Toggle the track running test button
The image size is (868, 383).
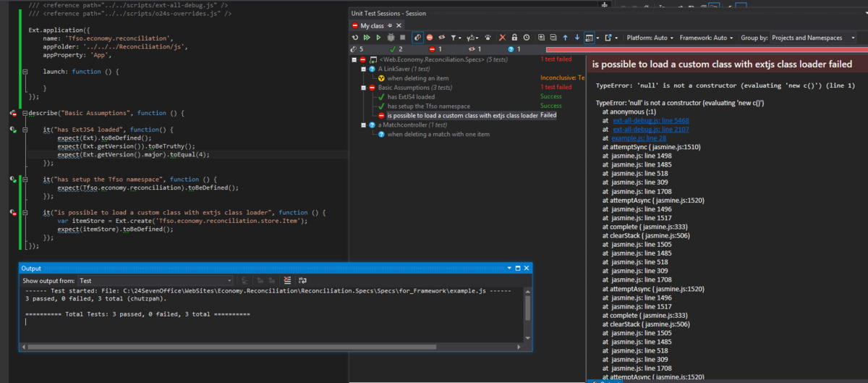click(x=417, y=37)
